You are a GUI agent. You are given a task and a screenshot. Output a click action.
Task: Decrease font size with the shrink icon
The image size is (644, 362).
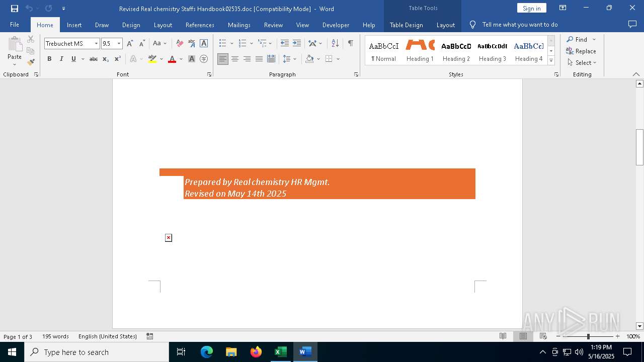tap(142, 43)
